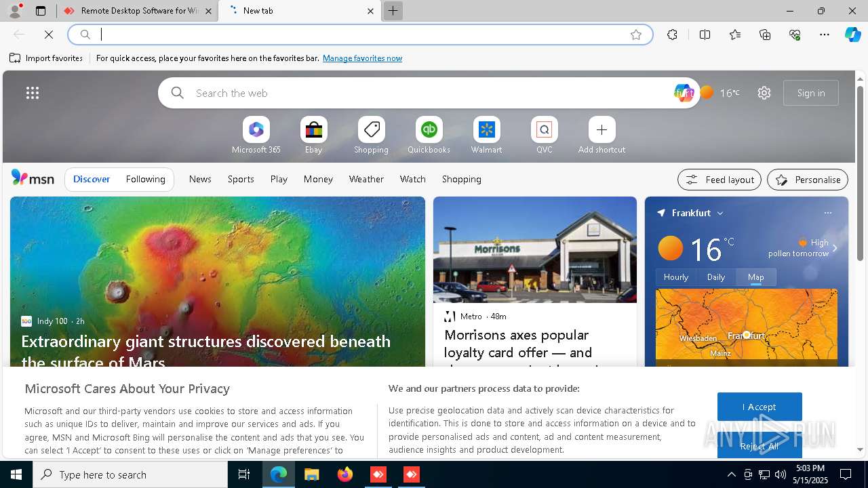Open the Money category
Viewport: 868px width, 488px height.
tap(318, 179)
